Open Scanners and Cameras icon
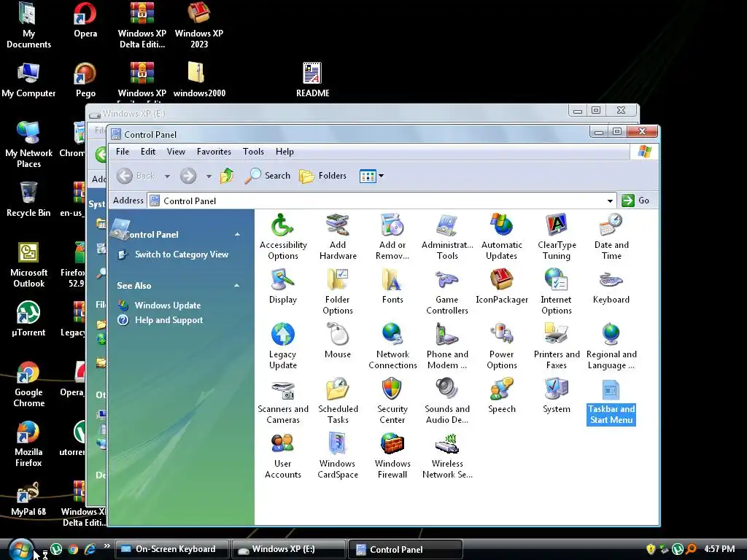This screenshot has width=747, height=560. (x=282, y=401)
